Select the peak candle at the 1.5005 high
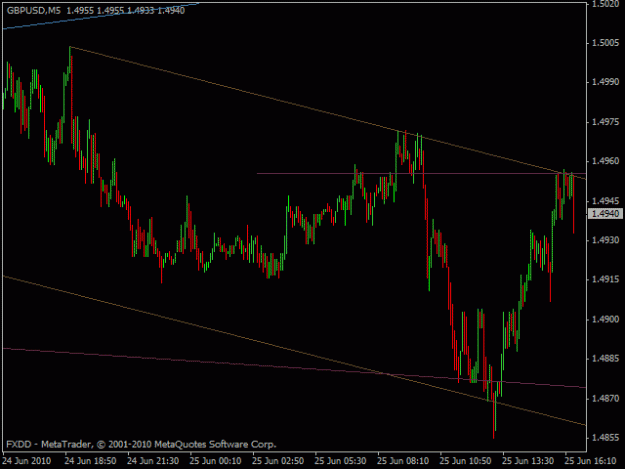The height and width of the screenshot is (469, 625). (x=70, y=60)
